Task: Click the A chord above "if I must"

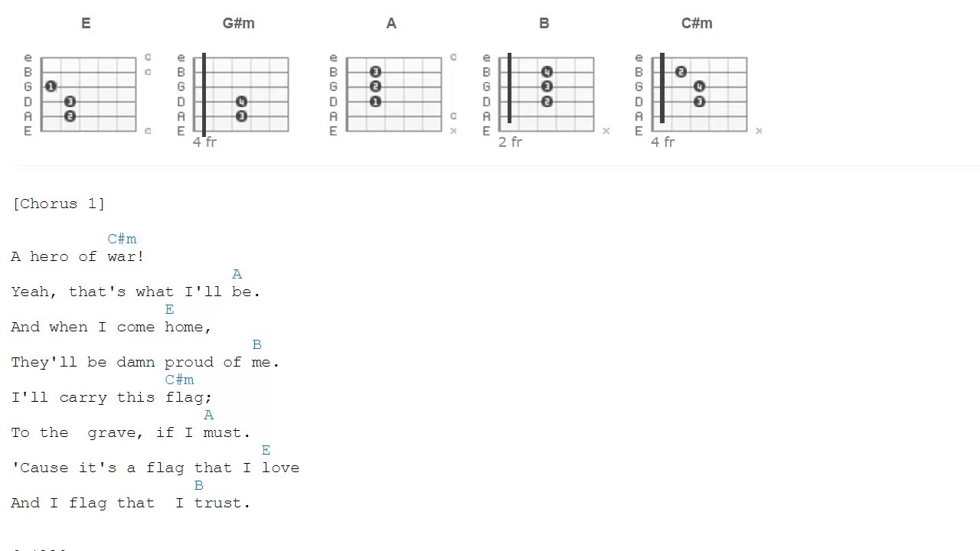Action: 208,415
